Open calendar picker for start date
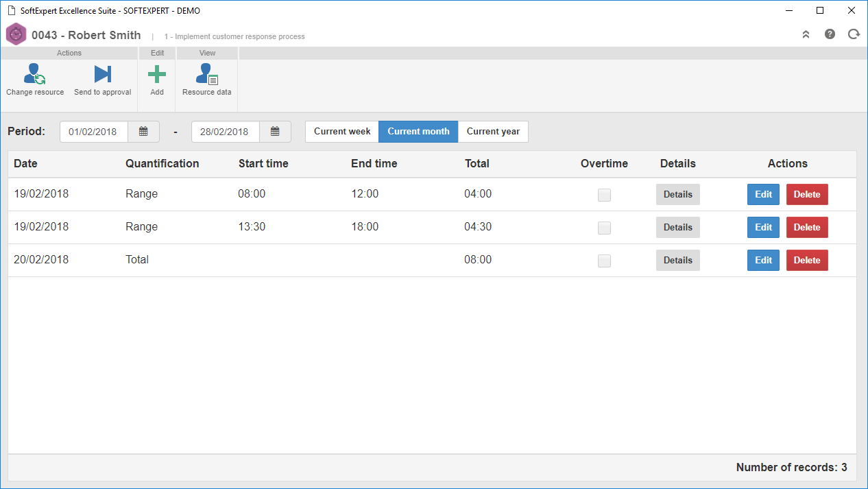 pos(143,132)
